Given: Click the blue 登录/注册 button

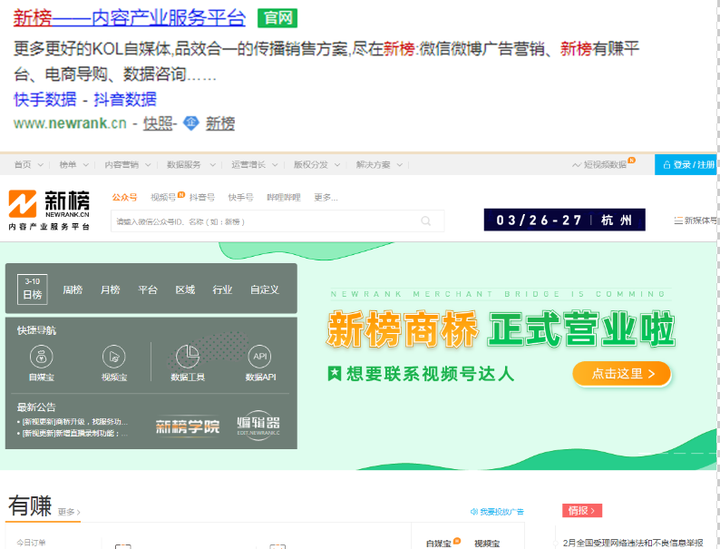Looking at the screenshot, I should click(687, 164).
